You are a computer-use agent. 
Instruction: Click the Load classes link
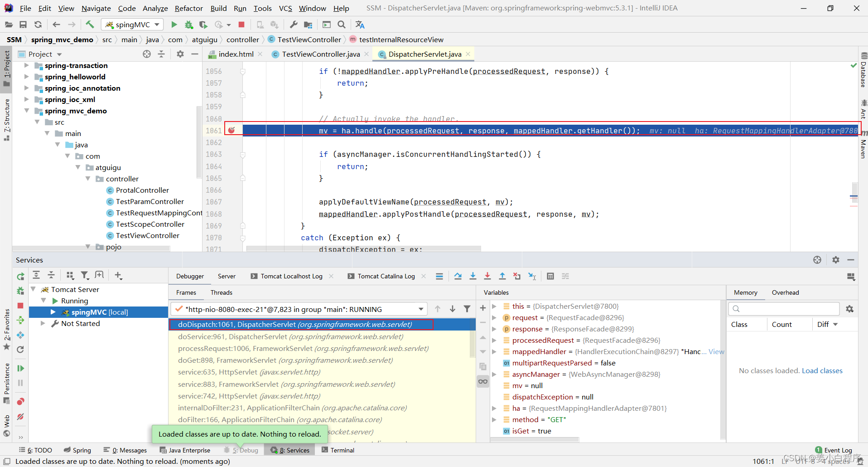click(x=822, y=370)
